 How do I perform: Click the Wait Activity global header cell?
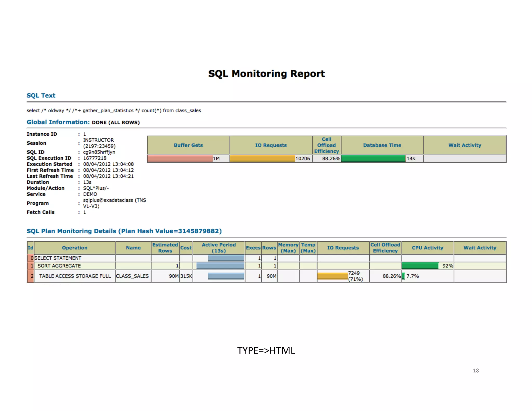(x=464, y=145)
